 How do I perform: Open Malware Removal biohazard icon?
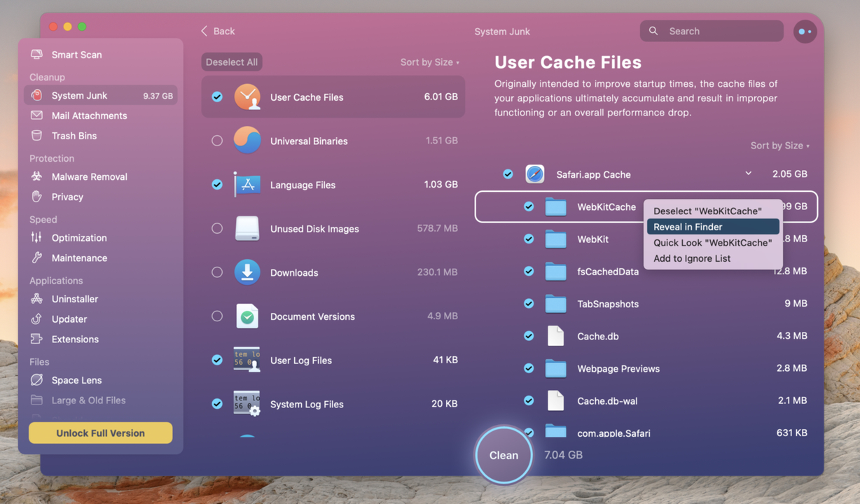36,176
